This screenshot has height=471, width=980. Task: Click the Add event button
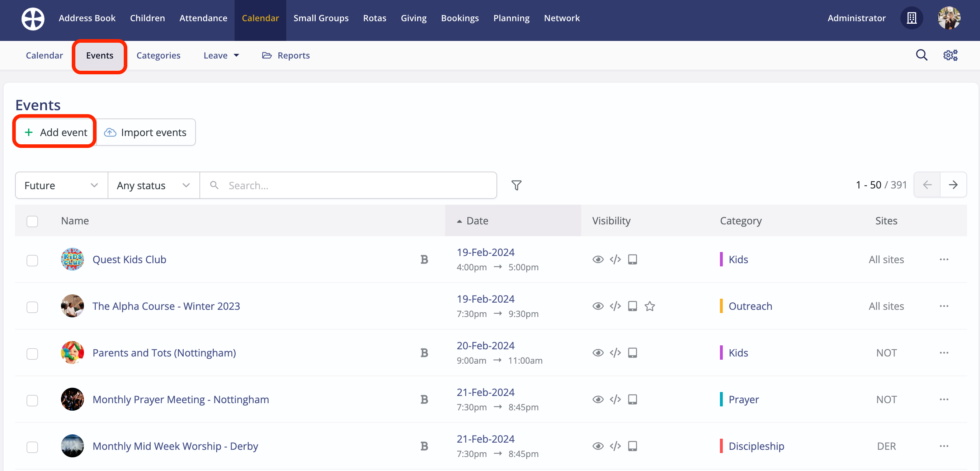tap(56, 132)
